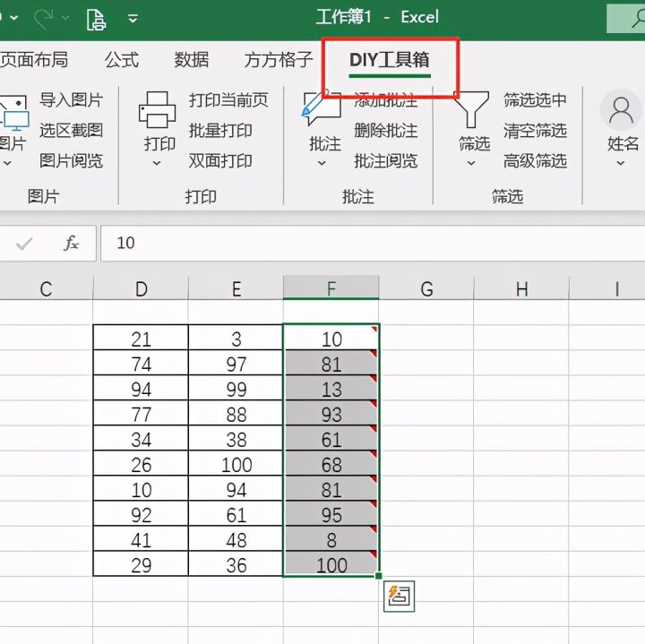Expand the dropdown arrow under 筛选

tap(471, 163)
